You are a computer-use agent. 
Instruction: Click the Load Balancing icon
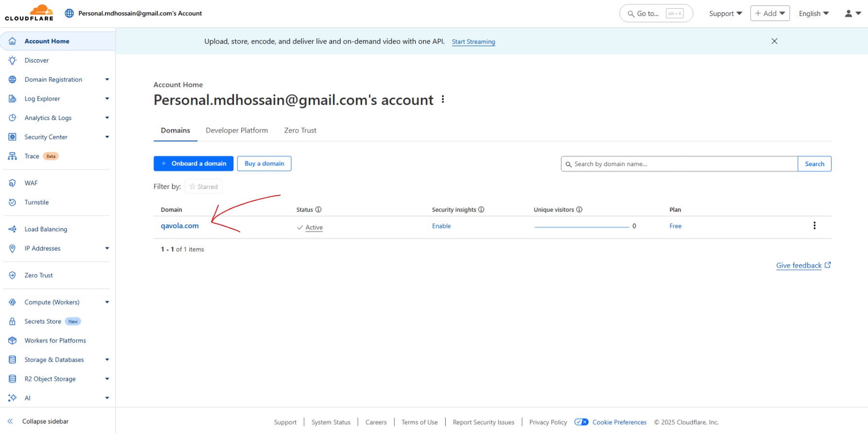pos(13,229)
